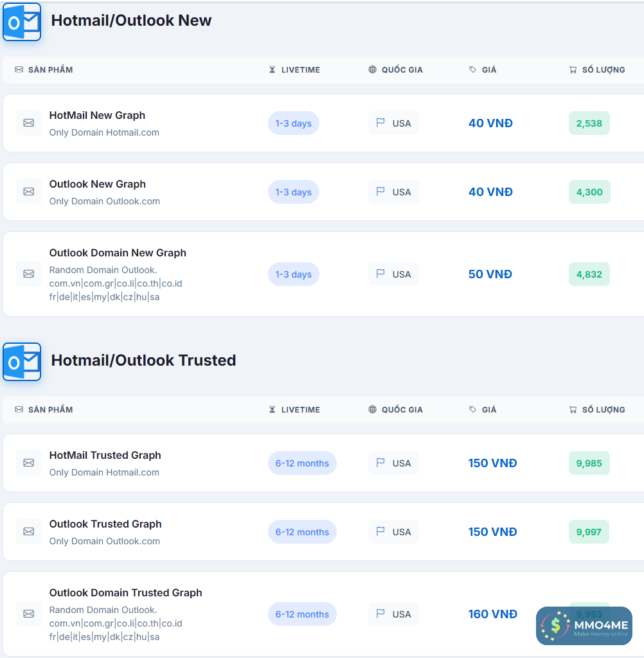Image resolution: width=644 pixels, height=658 pixels.
Task: Click the USA flag chip for HotMail New Graph
Action: (x=393, y=123)
